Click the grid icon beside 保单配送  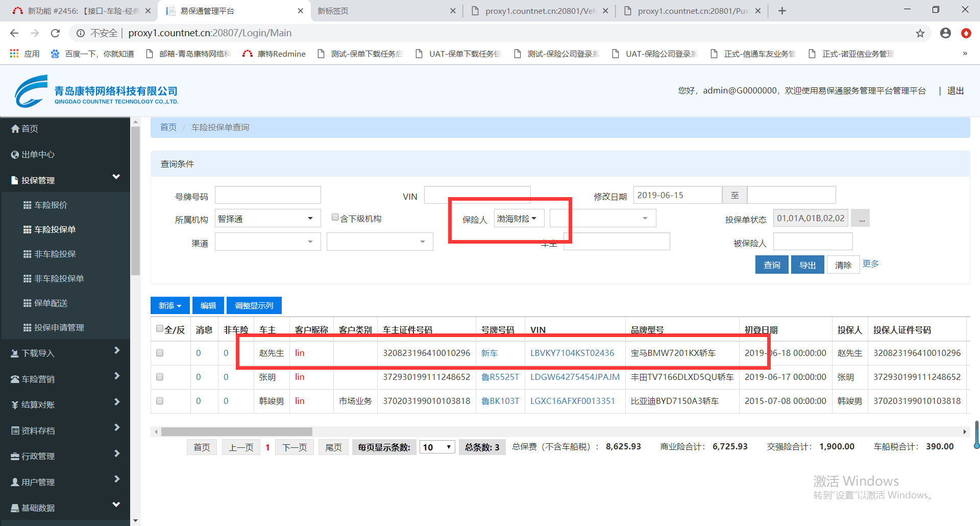point(28,303)
